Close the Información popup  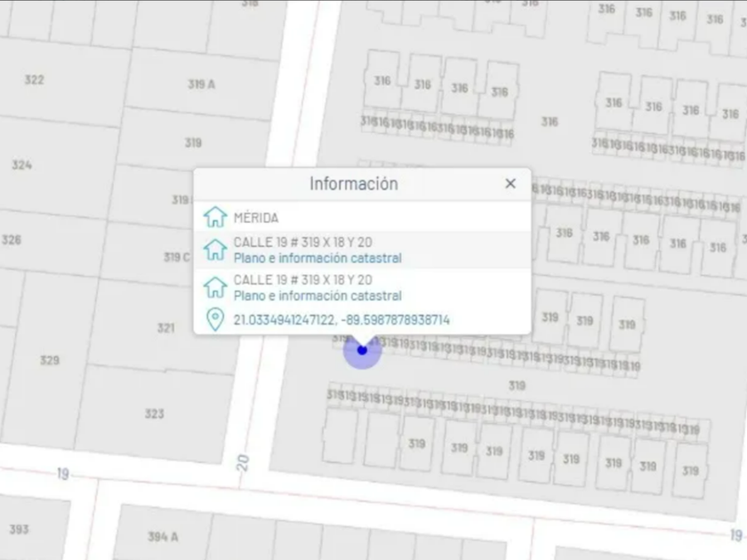pos(510,183)
